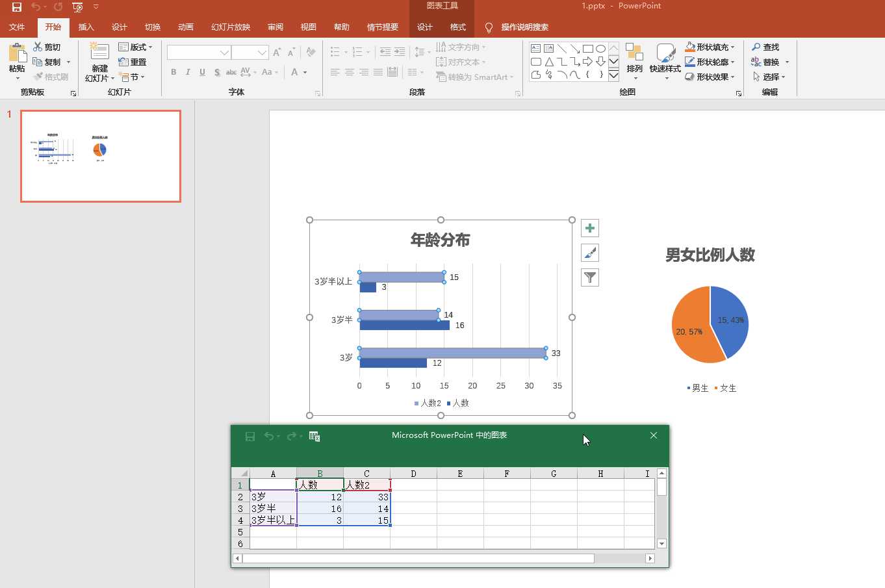Image resolution: width=885 pixels, height=588 pixels.
Task: Click the 人数2 legend entry
Action: pos(428,403)
